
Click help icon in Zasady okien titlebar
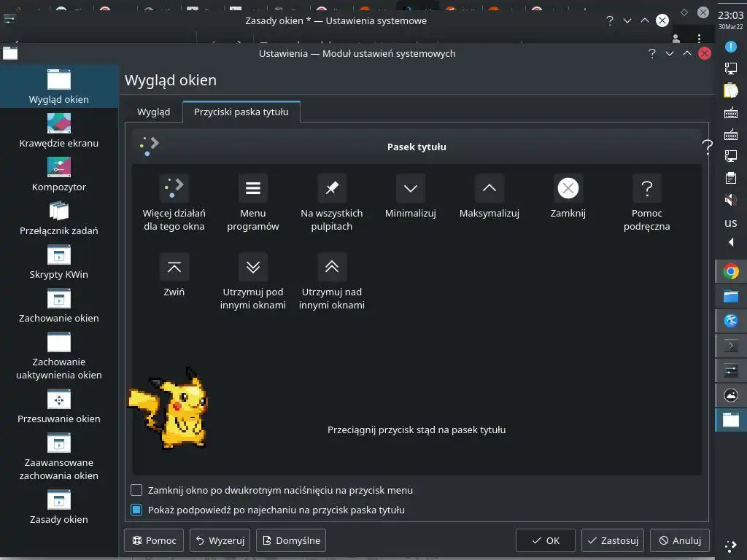610,20
